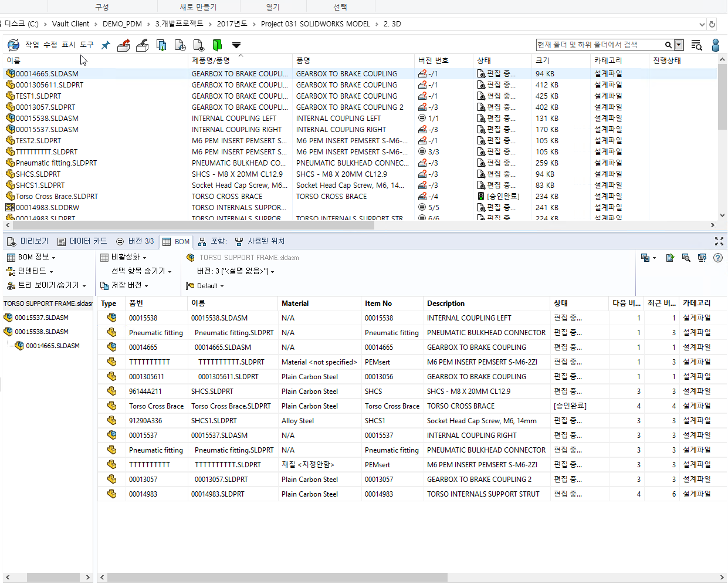Open the advanced search list icon

(696, 45)
